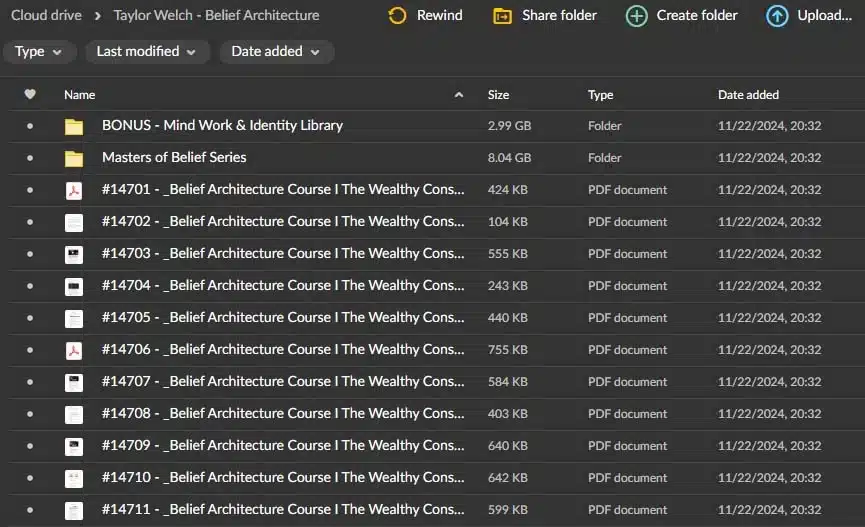Click the 403 KB size value

click(x=508, y=414)
